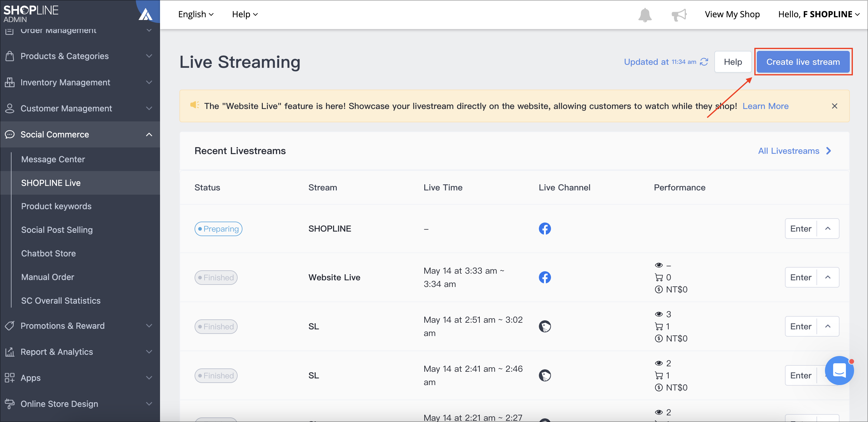Image resolution: width=868 pixels, height=422 pixels.
Task: Click View My Shop link
Action: click(x=732, y=14)
